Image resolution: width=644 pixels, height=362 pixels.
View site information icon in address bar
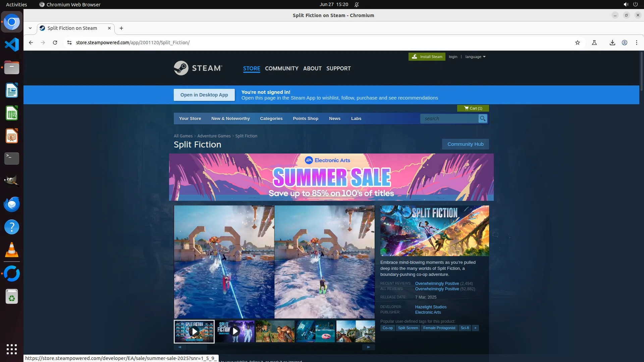click(x=69, y=43)
